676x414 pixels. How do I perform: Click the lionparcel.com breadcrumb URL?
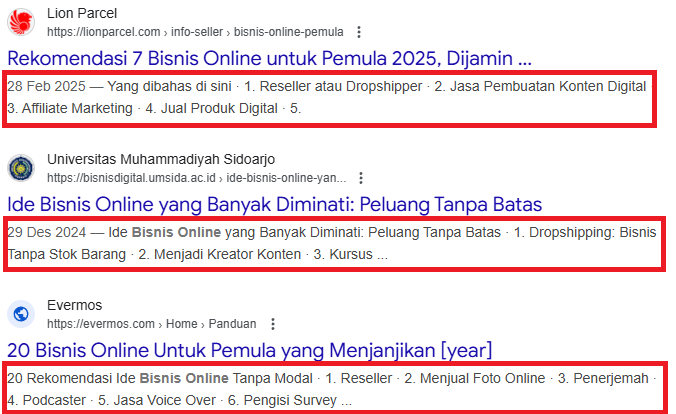[x=195, y=32]
